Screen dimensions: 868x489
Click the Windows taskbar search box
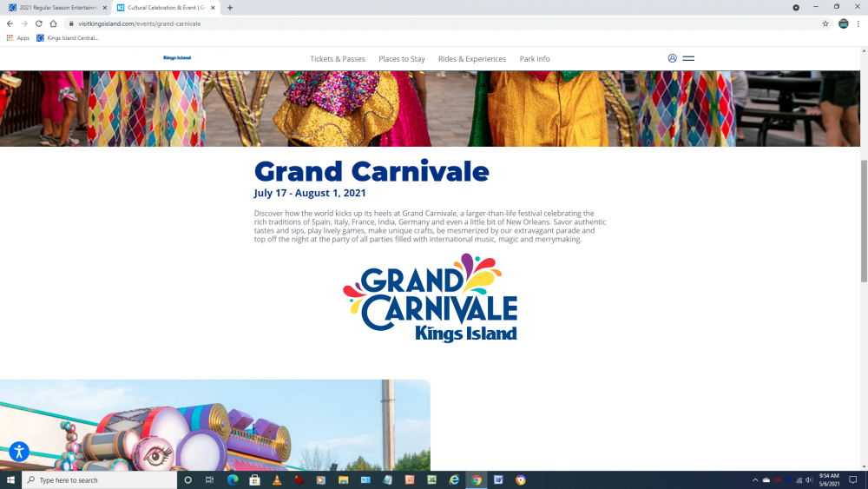100,479
